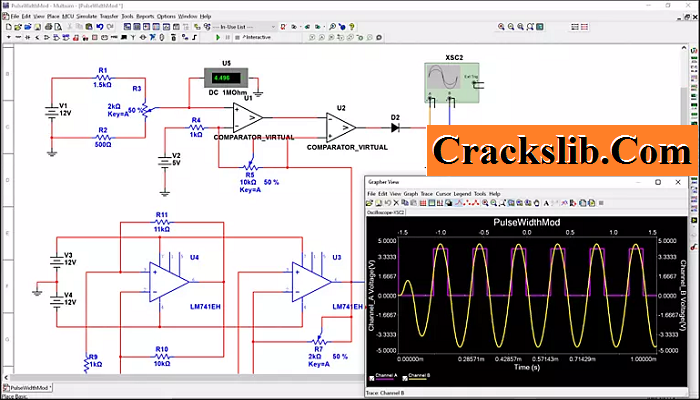This screenshot has height=400, width=700.
Task: Click the Open file folder icon
Action: (18, 27)
